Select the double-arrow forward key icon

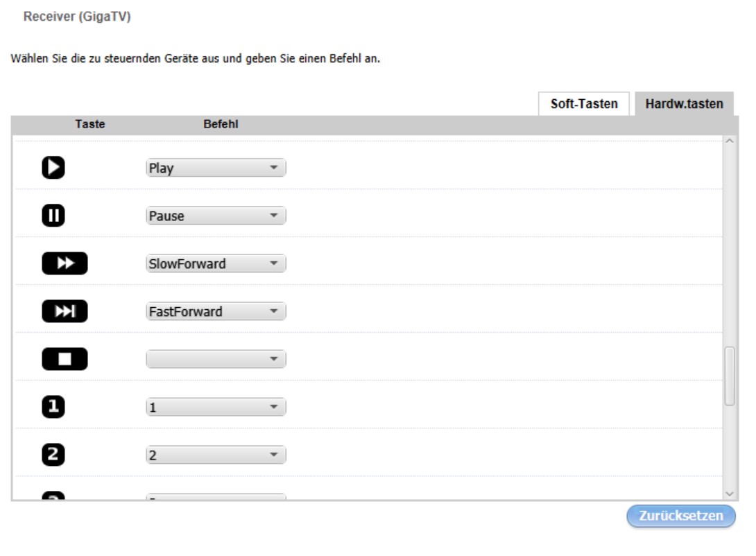tap(65, 263)
